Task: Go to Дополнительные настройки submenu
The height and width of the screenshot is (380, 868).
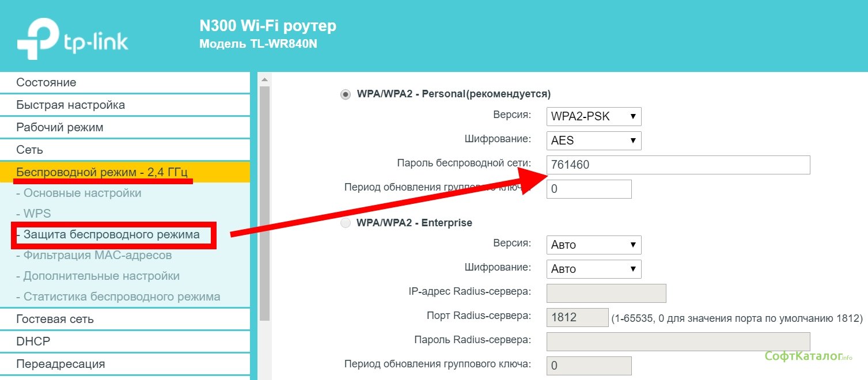Action: coord(98,276)
